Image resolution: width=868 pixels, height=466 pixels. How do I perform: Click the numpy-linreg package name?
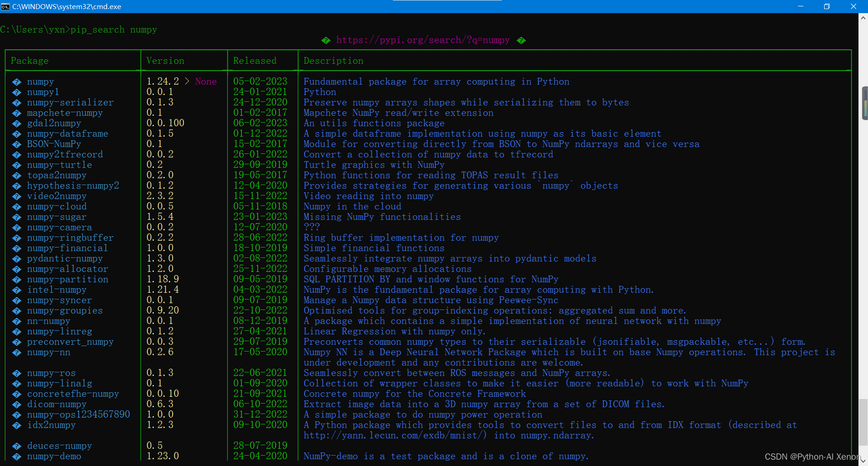tap(60, 331)
